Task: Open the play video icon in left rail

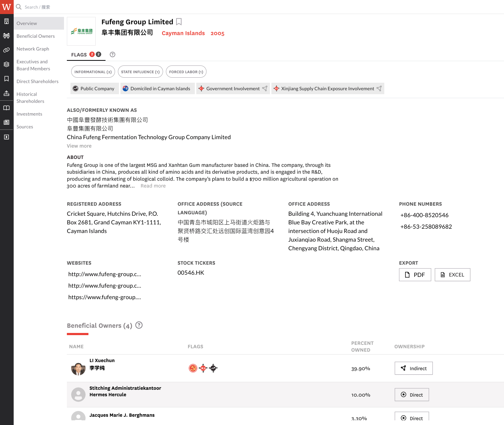Action: pos(6,137)
